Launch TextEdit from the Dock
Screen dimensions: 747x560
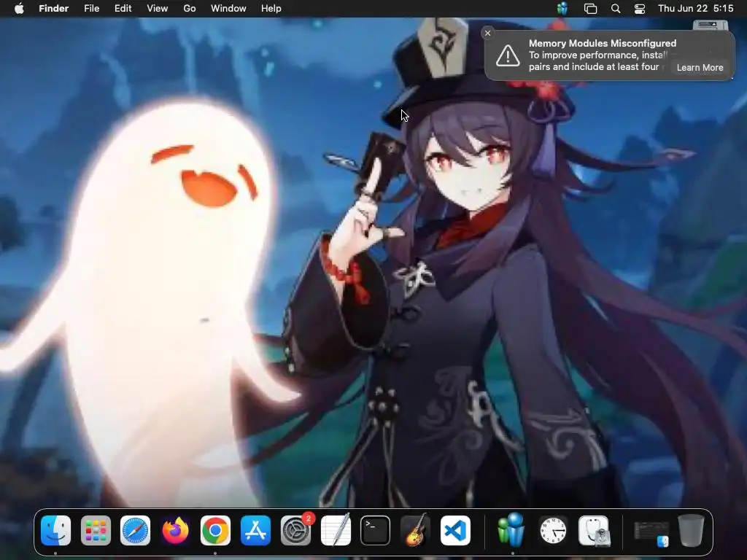pos(336,531)
